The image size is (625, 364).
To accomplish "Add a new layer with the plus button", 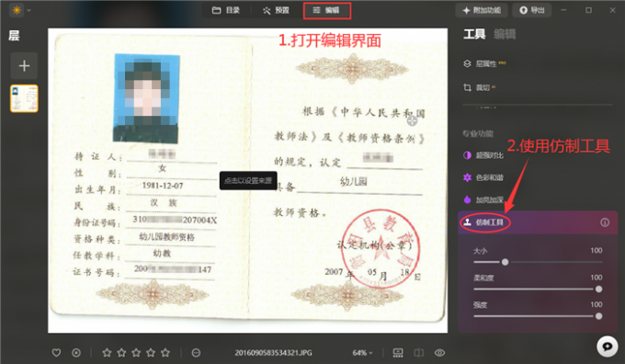I will pyautogui.click(x=24, y=66).
